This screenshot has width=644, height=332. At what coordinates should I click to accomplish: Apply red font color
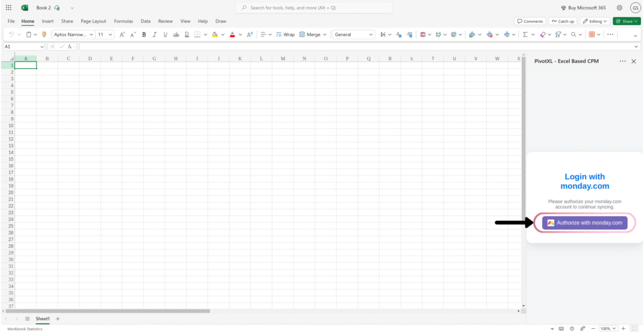(233, 35)
